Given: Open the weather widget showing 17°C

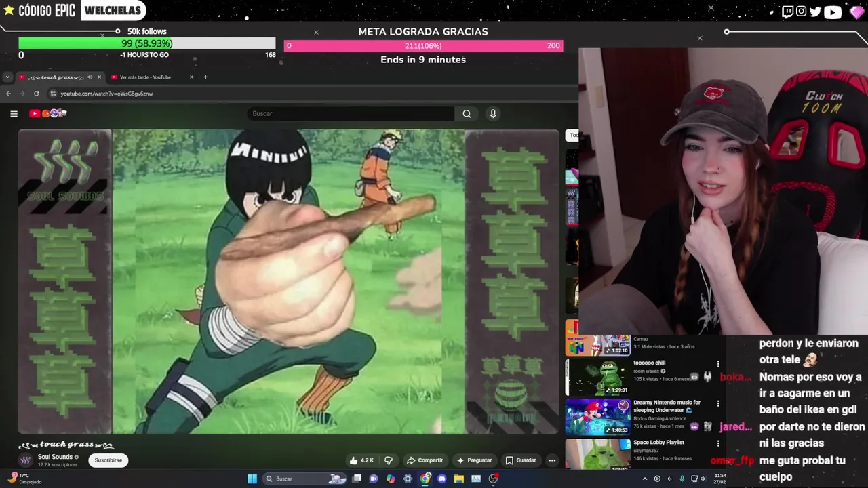Looking at the screenshot, I should [25, 479].
